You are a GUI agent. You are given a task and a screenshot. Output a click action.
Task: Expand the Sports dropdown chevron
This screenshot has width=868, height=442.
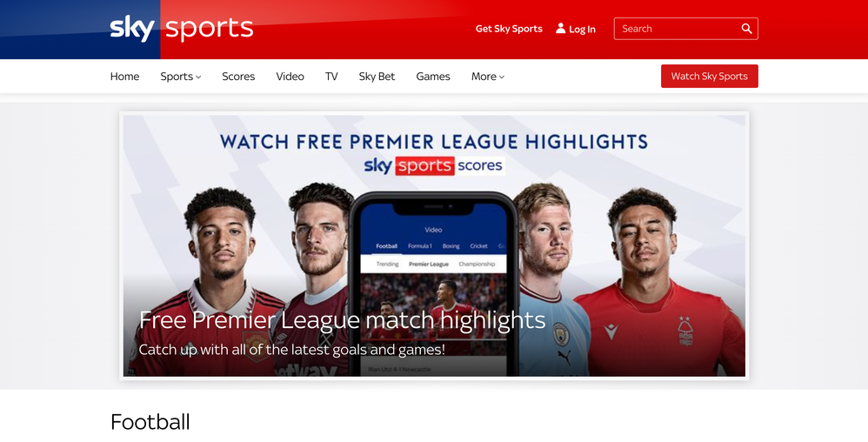(198, 77)
